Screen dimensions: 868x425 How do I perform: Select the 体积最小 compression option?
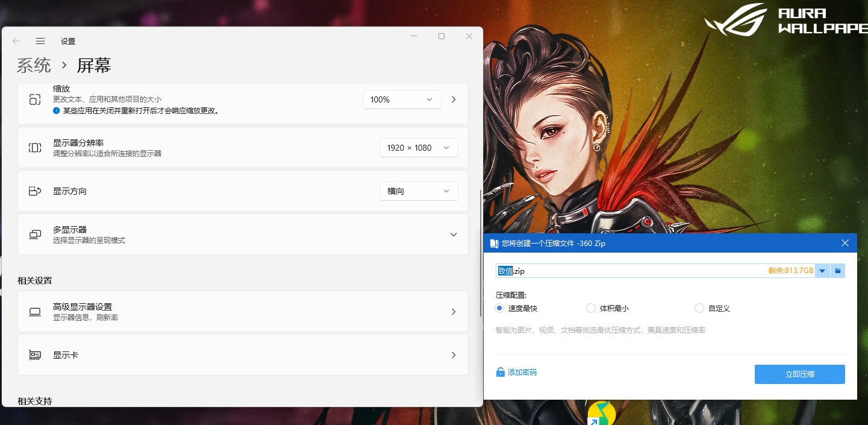pos(590,308)
